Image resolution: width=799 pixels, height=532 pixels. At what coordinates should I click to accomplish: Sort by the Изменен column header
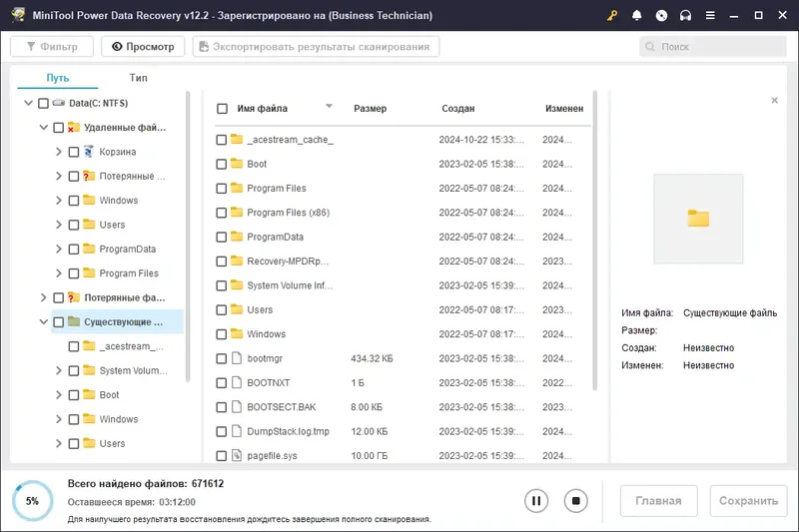pos(564,109)
